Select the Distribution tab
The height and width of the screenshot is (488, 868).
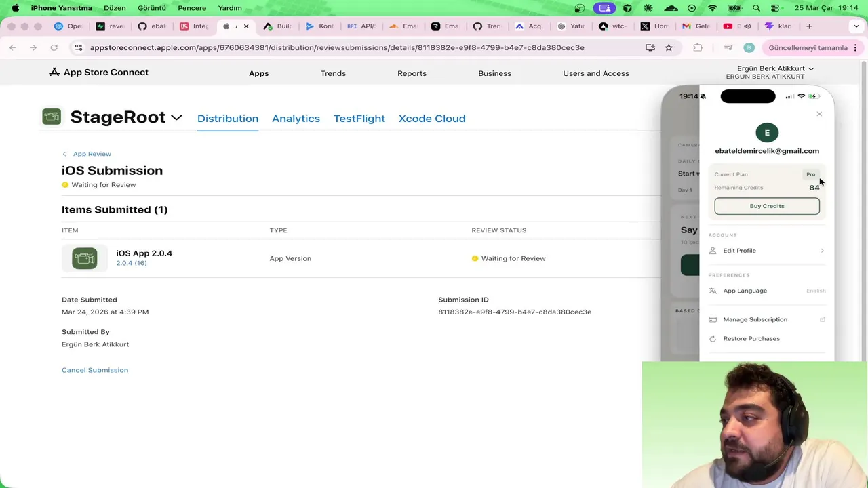(228, 119)
